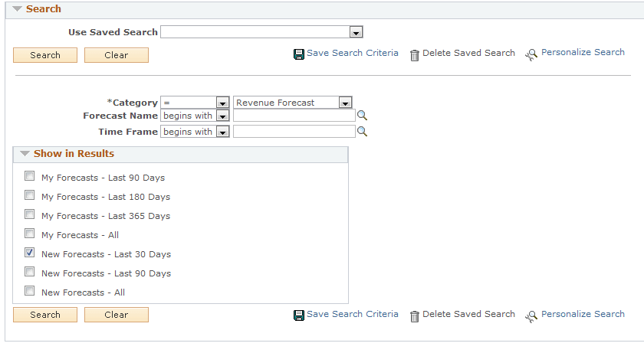Click the Time Frame value field
Screen dimensions: 644x353
[294, 132]
